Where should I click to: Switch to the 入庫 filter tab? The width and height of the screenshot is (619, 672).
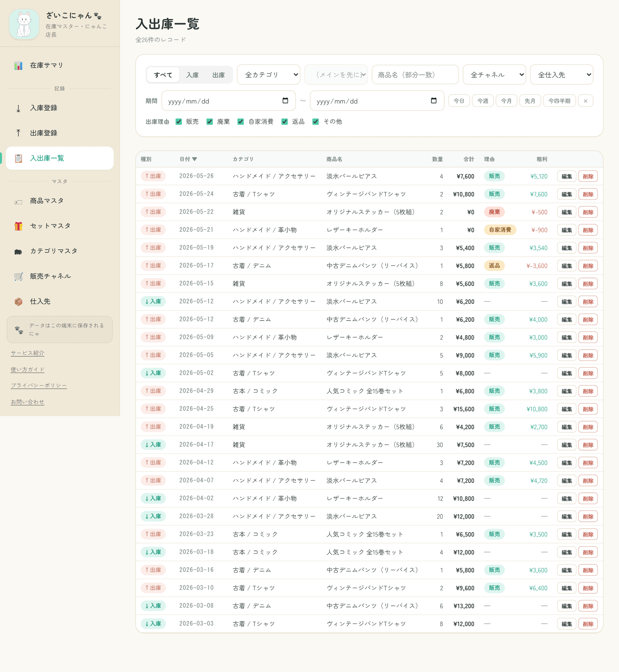click(x=192, y=75)
